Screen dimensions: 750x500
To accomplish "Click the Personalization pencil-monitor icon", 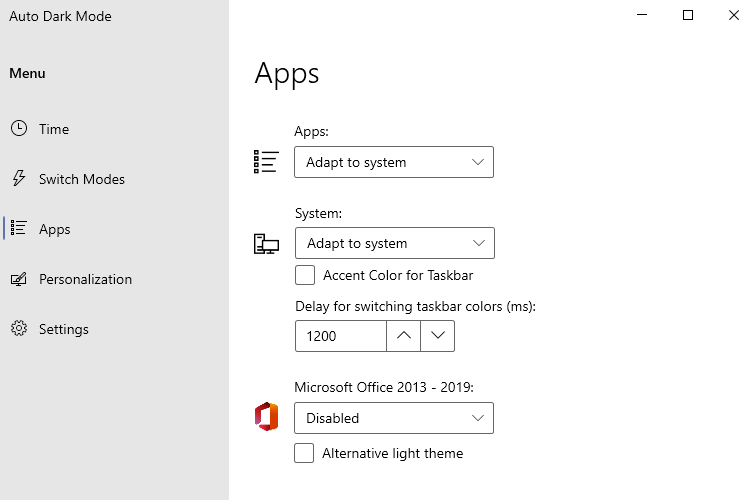I will [x=19, y=279].
